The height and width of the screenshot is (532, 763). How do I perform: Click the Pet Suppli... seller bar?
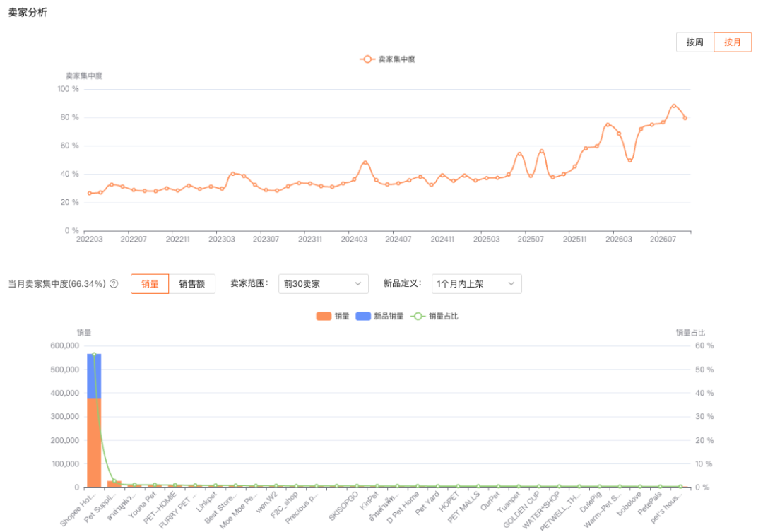tap(114, 484)
